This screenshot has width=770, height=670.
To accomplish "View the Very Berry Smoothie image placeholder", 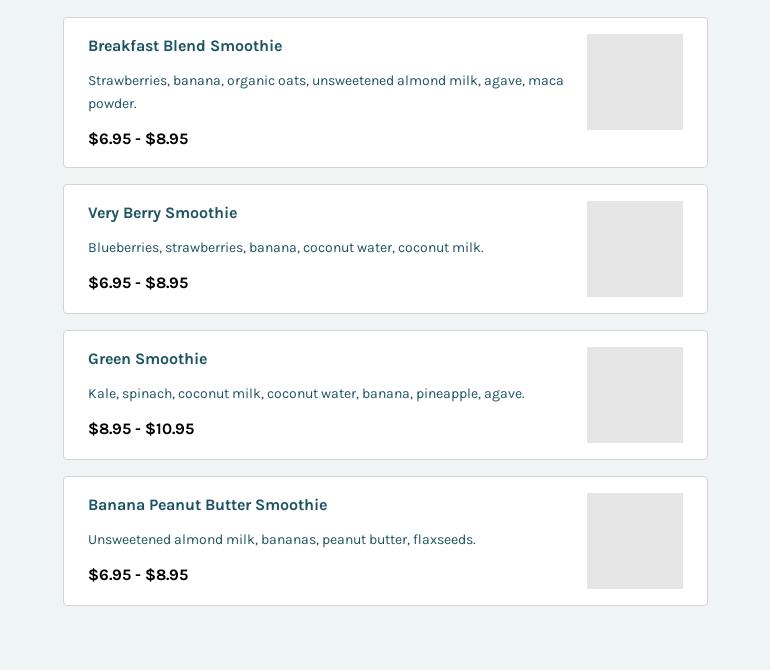I will point(634,249).
